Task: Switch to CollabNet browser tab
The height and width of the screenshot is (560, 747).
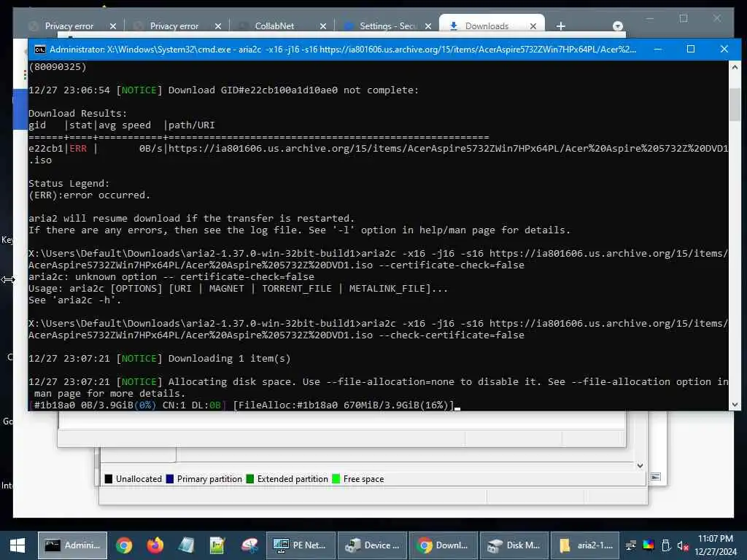Action: point(274,26)
